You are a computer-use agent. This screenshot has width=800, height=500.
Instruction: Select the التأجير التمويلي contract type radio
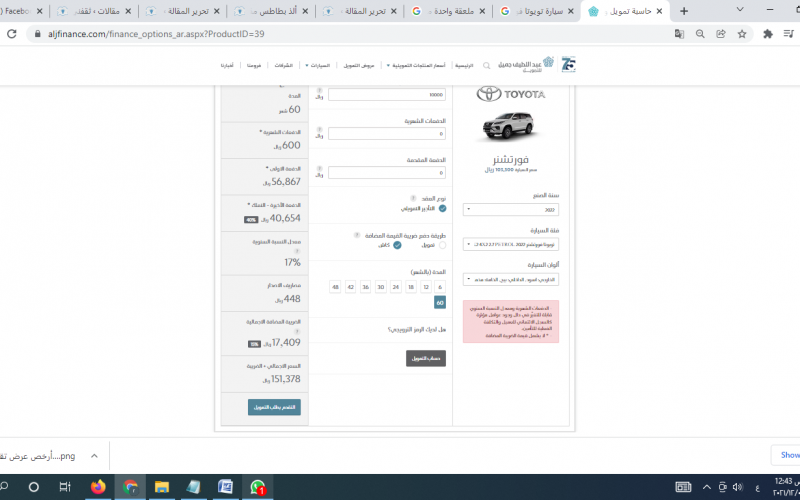pos(442,208)
